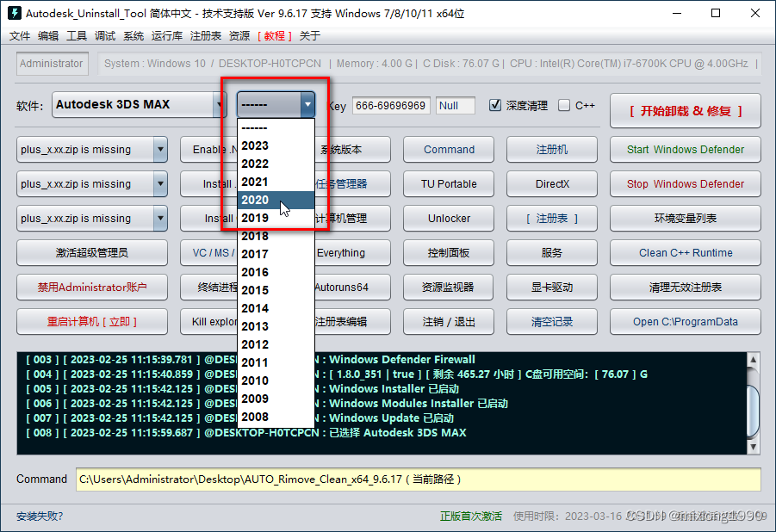
Task: Select 2023 in the version list
Action: click(276, 146)
